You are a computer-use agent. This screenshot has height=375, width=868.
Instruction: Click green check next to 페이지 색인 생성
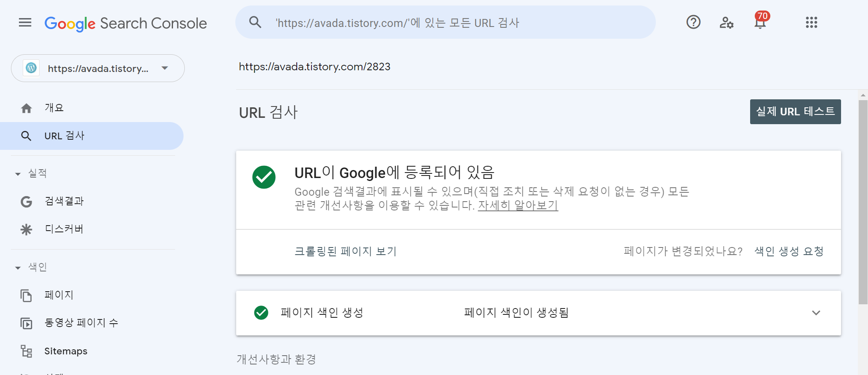click(261, 313)
